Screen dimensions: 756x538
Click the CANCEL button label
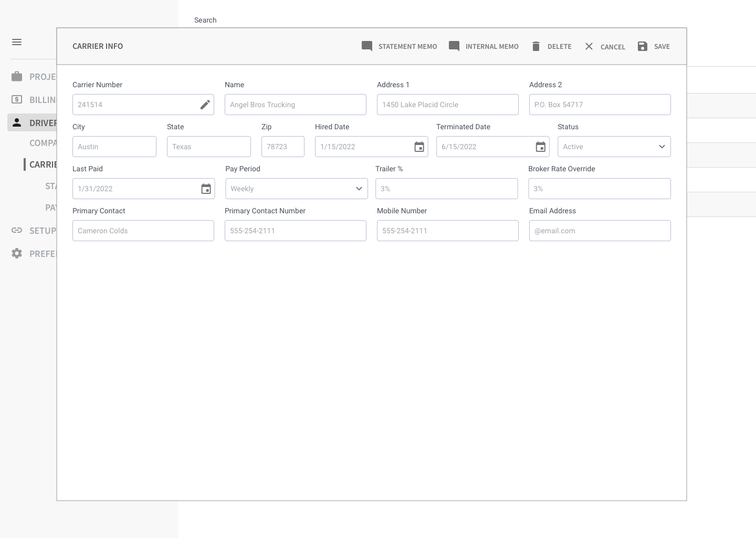coord(613,47)
